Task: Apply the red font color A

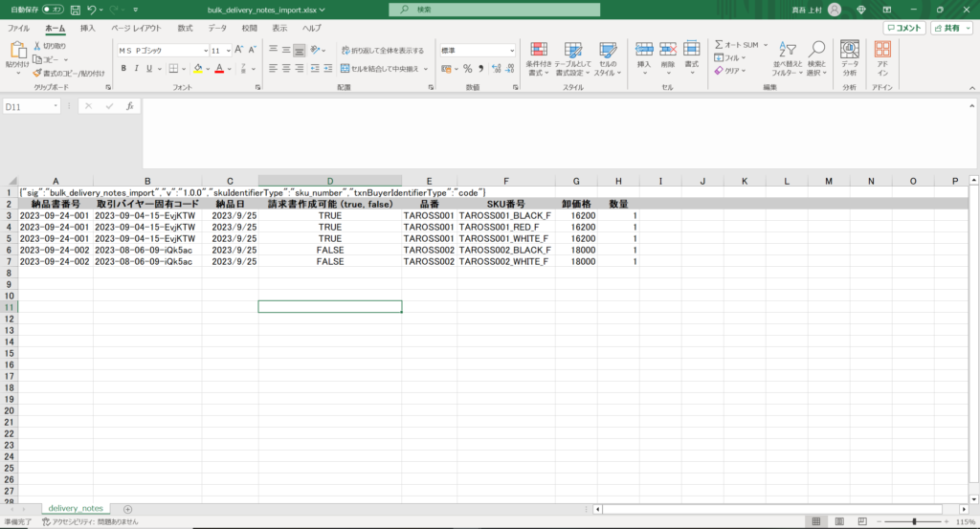Action: click(x=219, y=69)
